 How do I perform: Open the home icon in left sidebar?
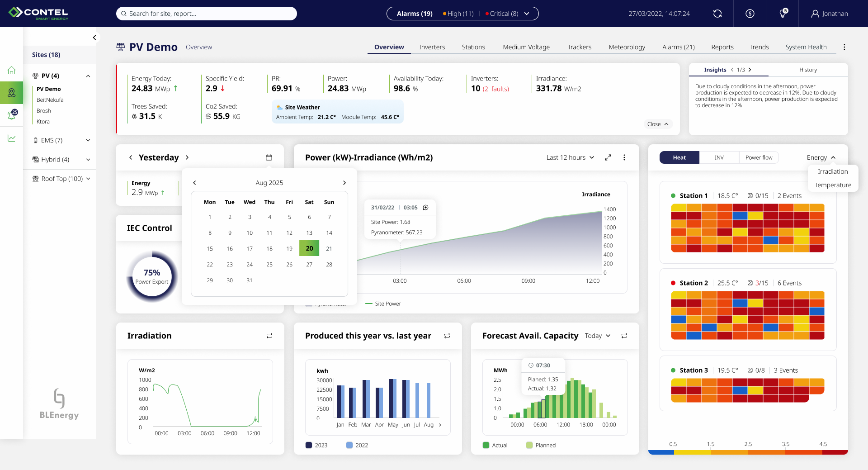[12, 71]
